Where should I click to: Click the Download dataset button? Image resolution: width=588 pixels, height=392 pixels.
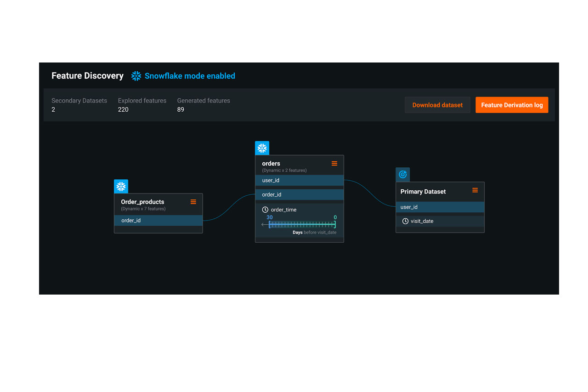click(437, 105)
